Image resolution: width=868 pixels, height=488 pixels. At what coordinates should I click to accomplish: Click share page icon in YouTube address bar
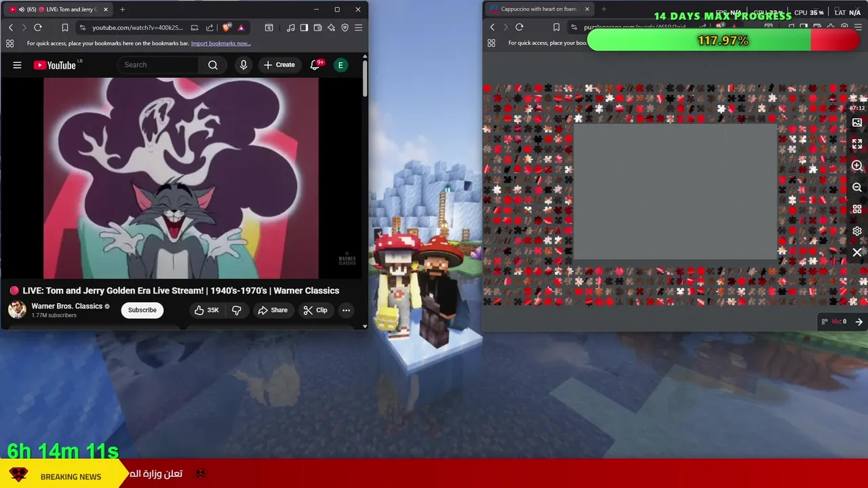coord(210,27)
